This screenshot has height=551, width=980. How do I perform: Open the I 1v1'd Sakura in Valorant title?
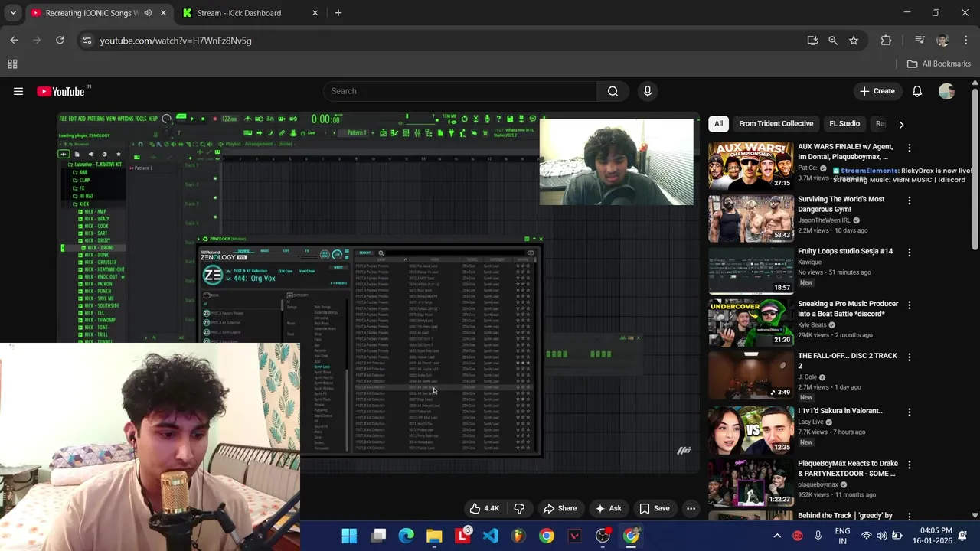(840, 411)
